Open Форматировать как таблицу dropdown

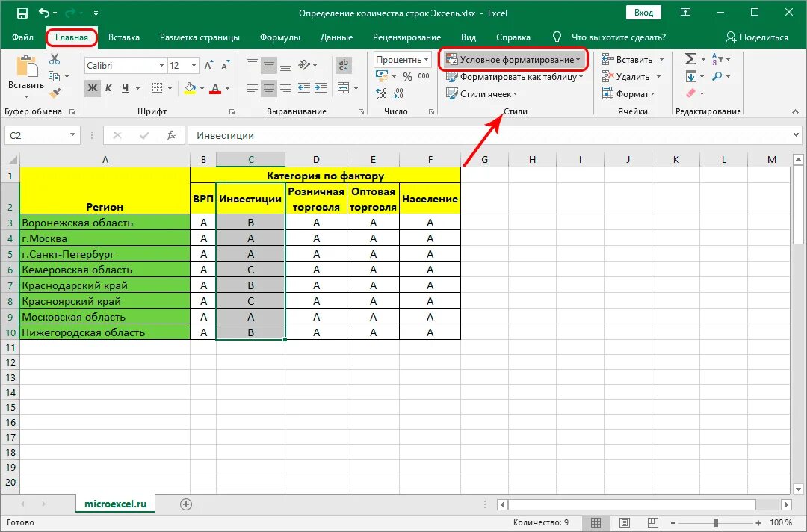click(x=514, y=77)
